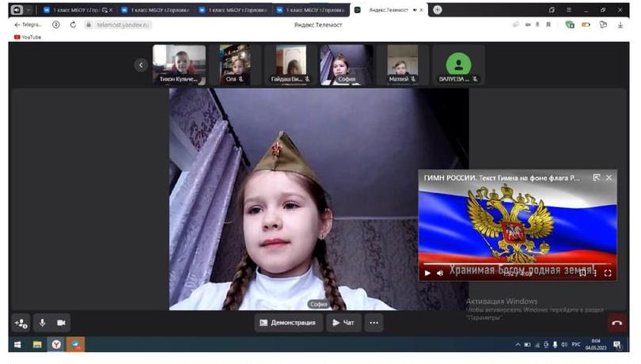Open Telegram from the taskbar
641x364 pixels.
tap(76, 345)
